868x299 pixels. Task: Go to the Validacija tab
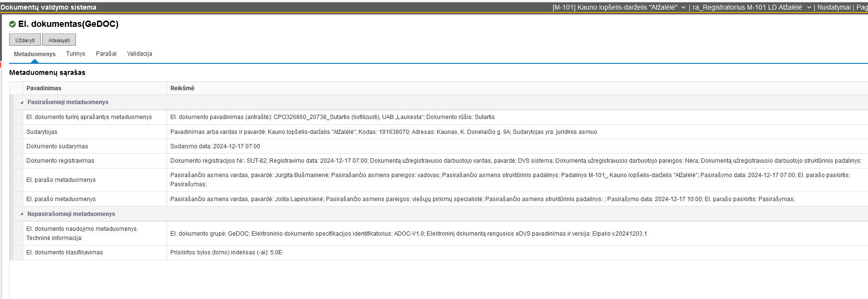point(139,54)
